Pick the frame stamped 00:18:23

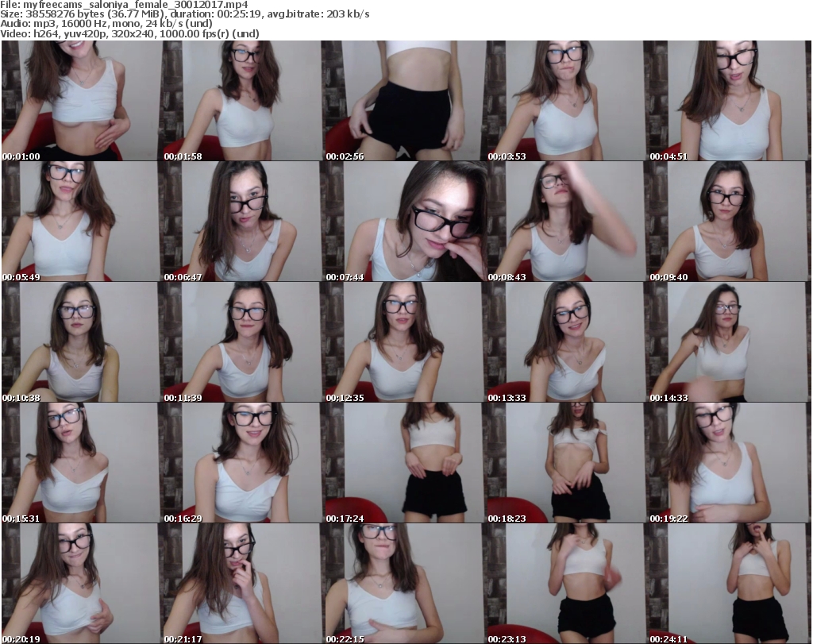(x=567, y=463)
